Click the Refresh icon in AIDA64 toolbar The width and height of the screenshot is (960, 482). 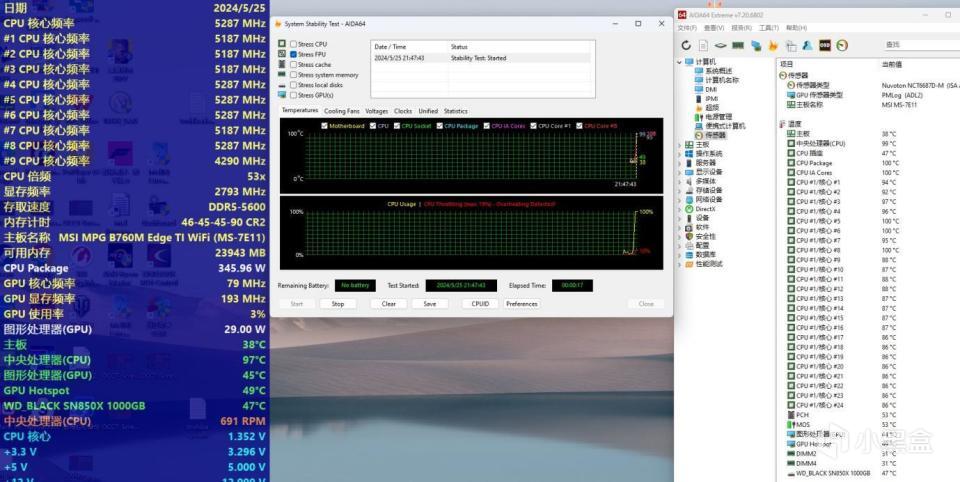pyautogui.click(x=686, y=45)
